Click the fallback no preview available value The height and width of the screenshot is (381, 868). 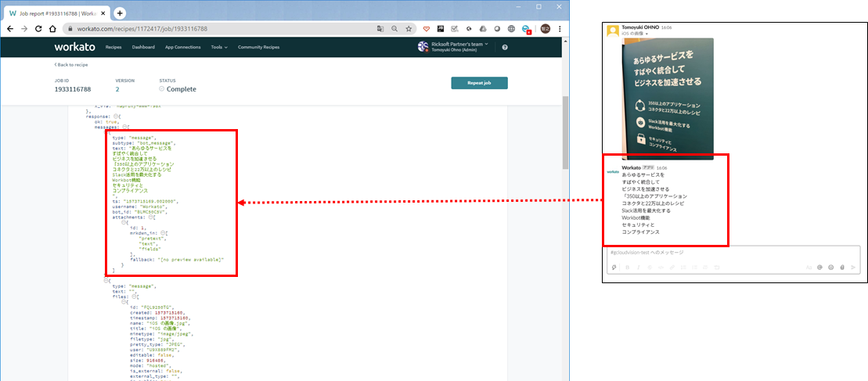click(x=190, y=259)
